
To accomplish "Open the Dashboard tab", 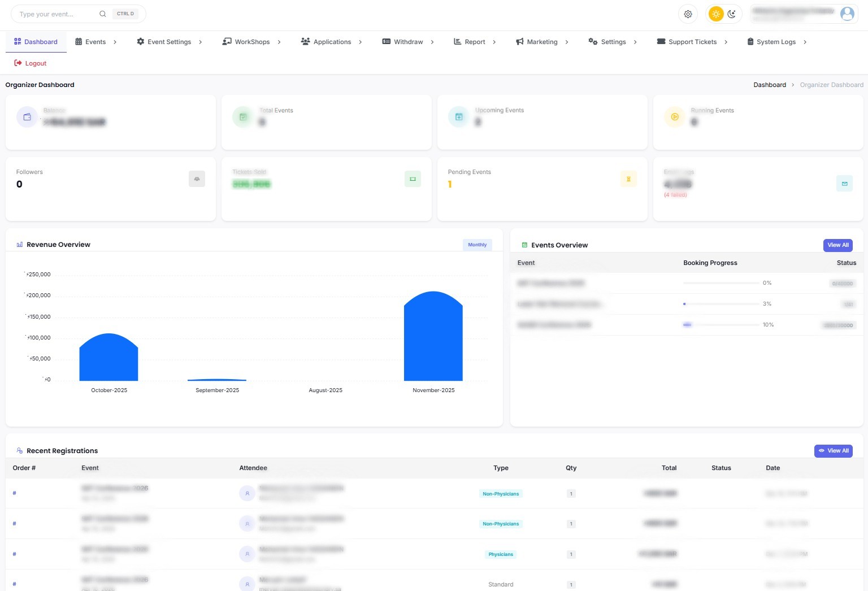I will [36, 42].
